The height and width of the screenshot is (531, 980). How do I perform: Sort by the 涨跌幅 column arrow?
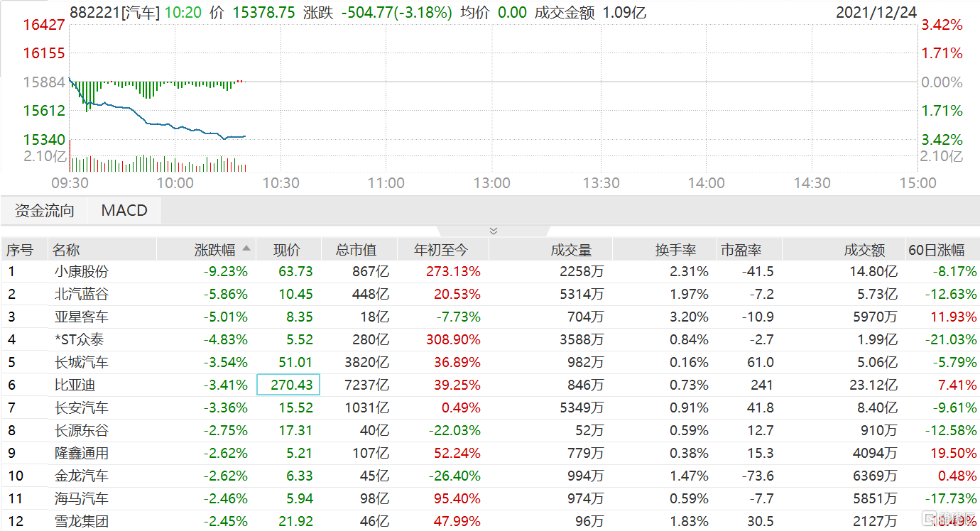pos(246,249)
